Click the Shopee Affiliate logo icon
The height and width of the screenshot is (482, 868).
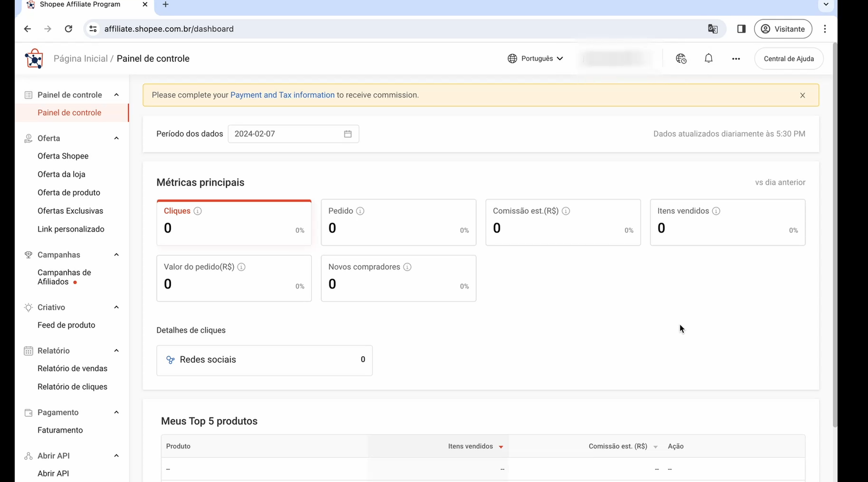[x=34, y=59]
